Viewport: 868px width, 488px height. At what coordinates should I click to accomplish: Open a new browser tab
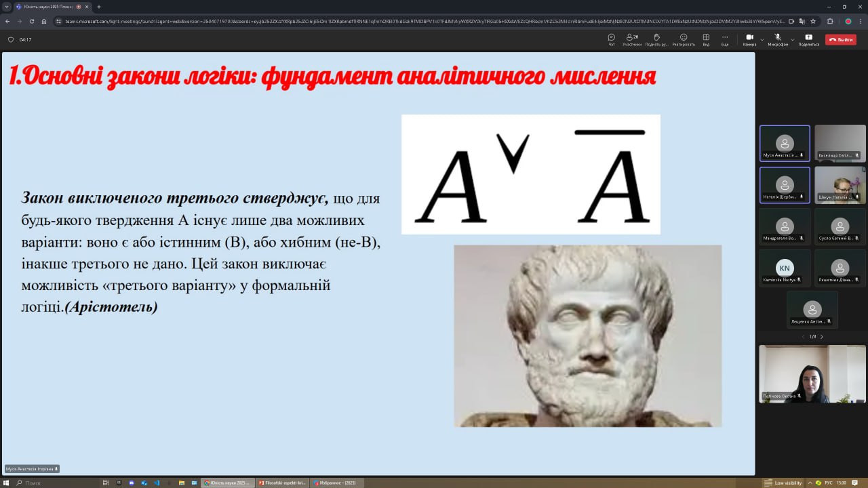(99, 7)
